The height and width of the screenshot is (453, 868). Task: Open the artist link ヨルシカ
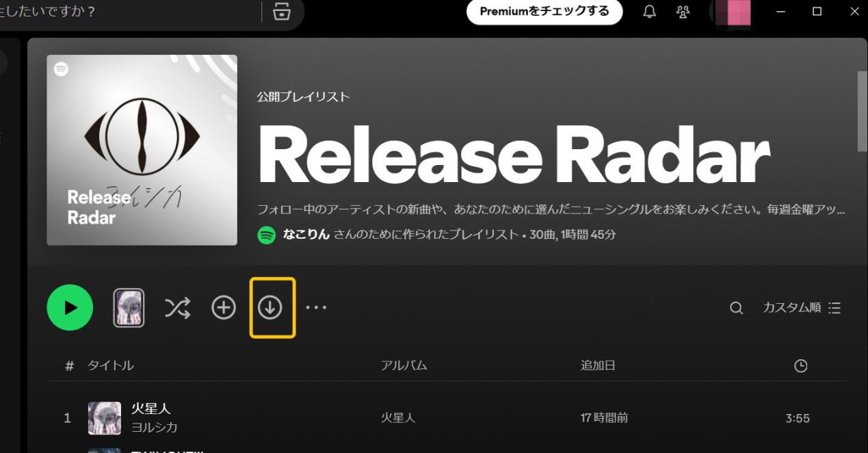154,427
